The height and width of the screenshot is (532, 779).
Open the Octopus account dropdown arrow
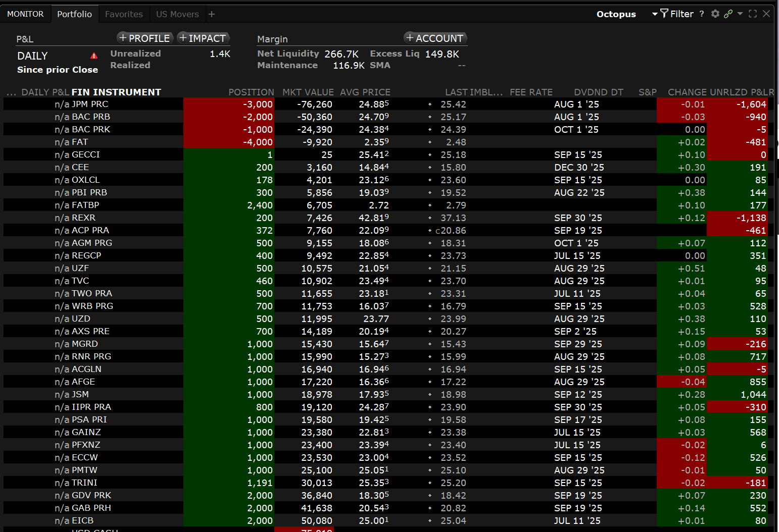(655, 14)
